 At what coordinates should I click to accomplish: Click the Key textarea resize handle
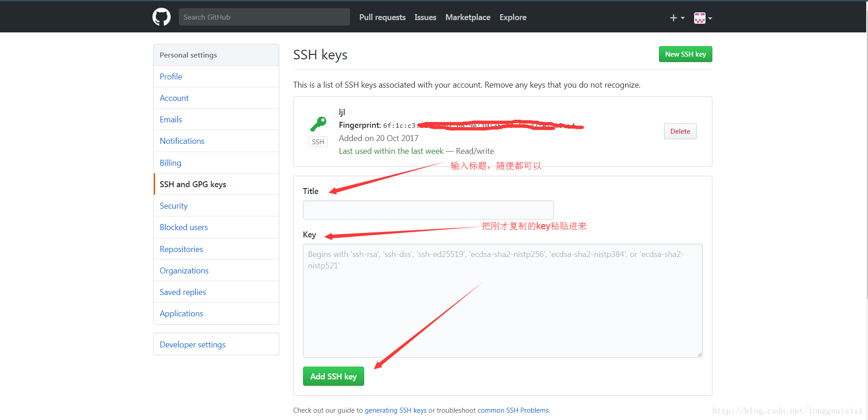(700, 355)
